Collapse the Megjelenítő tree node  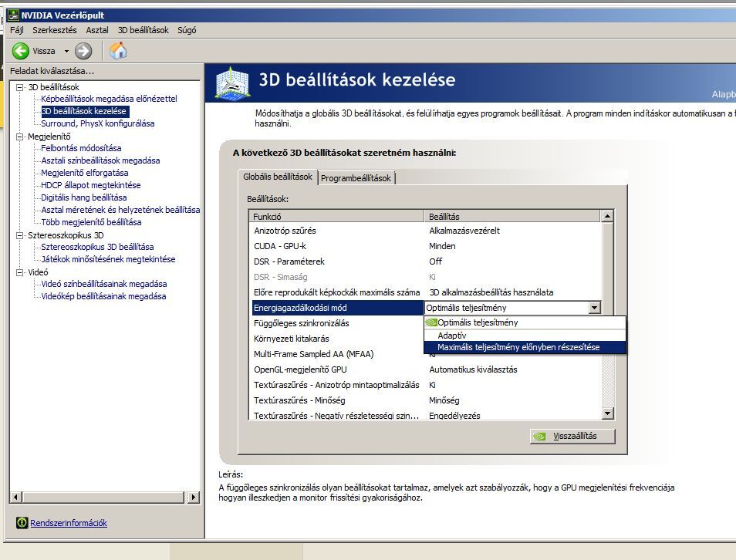pyautogui.click(x=20, y=137)
